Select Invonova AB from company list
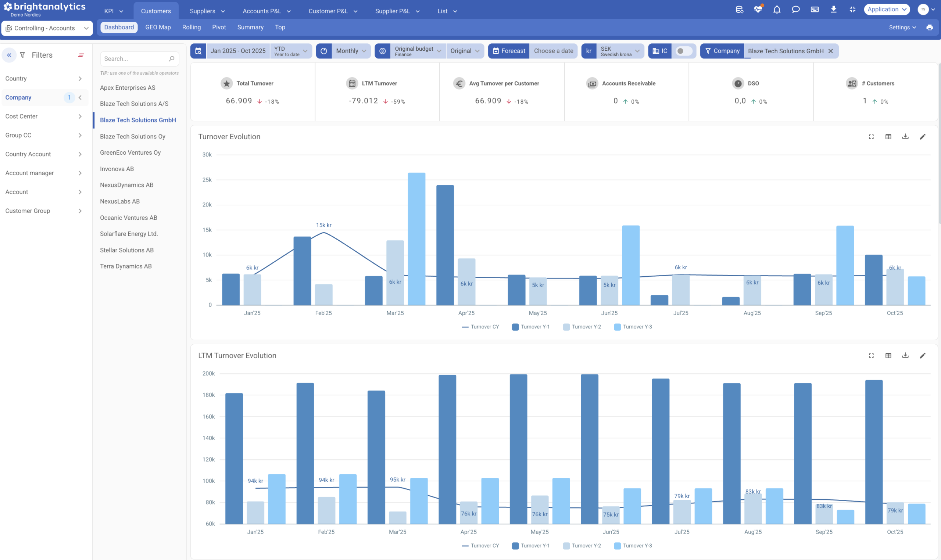941x560 pixels. pyautogui.click(x=117, y=169)
